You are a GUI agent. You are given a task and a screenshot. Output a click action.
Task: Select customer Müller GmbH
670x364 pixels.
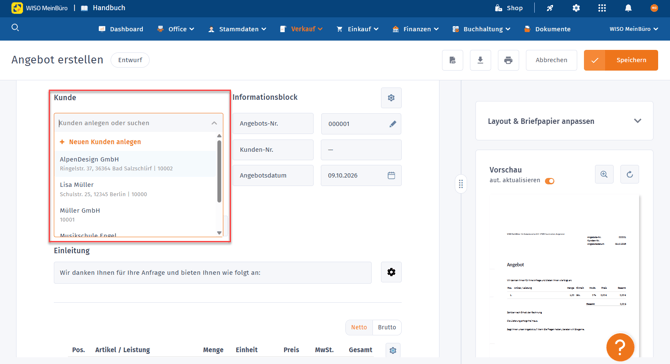tap(136, 215)
